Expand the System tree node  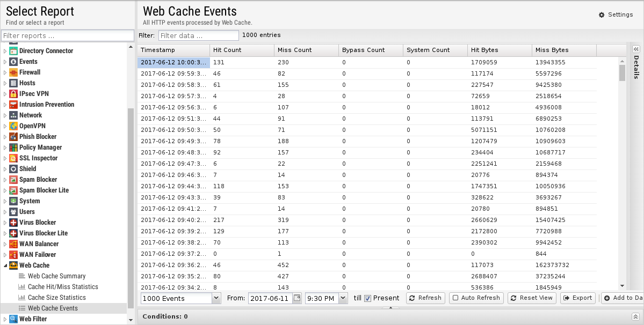pos(5,201)
